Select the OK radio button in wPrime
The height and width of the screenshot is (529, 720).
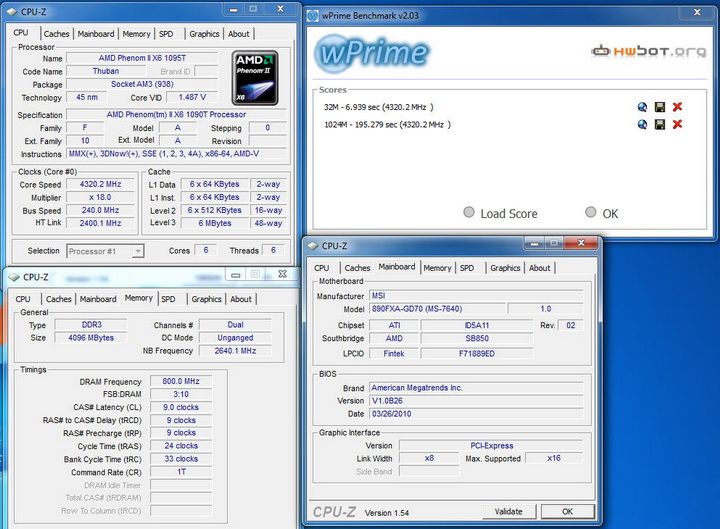tap(591, 212)
